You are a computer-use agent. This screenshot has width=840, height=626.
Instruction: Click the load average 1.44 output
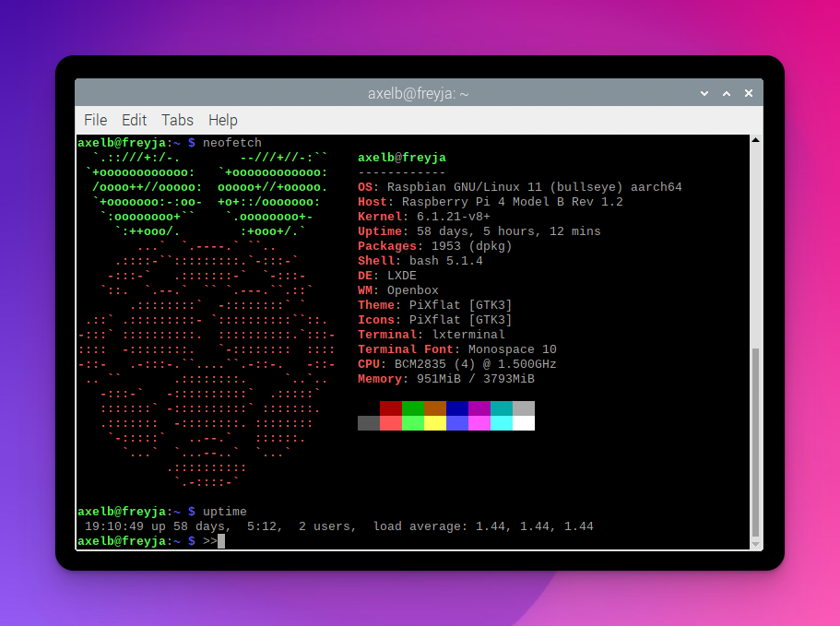click(x=483, y=526)
